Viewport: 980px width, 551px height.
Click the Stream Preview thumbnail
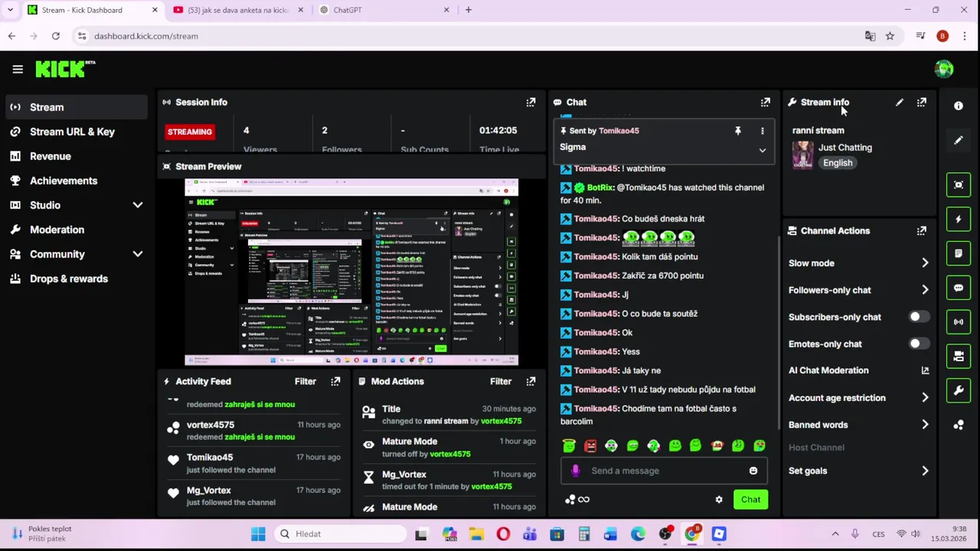pyautogui.click(x=351, y=272)
